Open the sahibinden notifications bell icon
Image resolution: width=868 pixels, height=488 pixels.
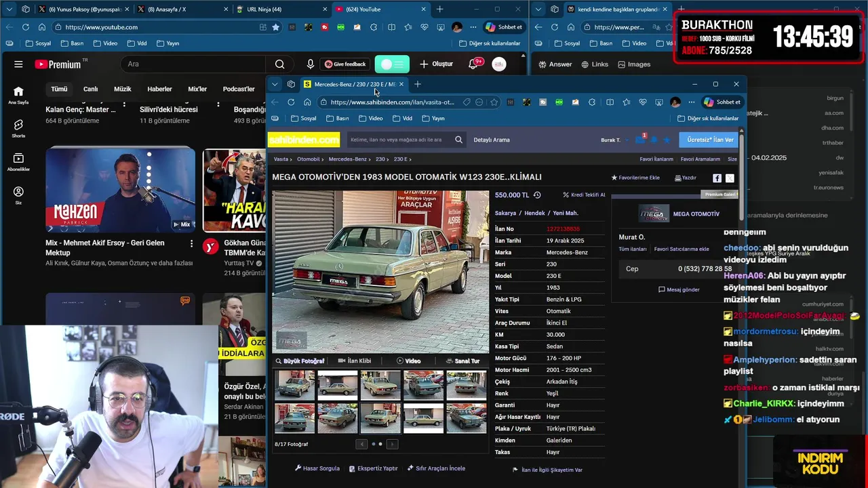(x=654, y=140)
